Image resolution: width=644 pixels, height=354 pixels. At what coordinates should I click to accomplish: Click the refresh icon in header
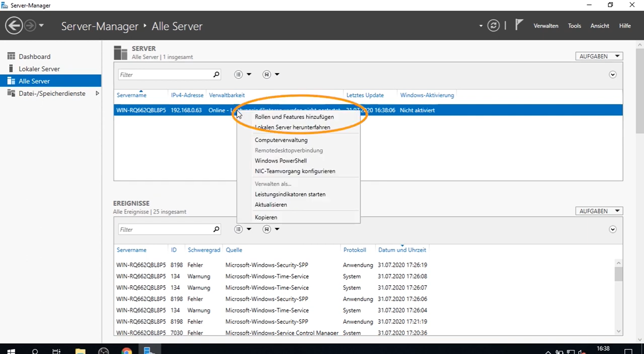[x=493, y=26]
